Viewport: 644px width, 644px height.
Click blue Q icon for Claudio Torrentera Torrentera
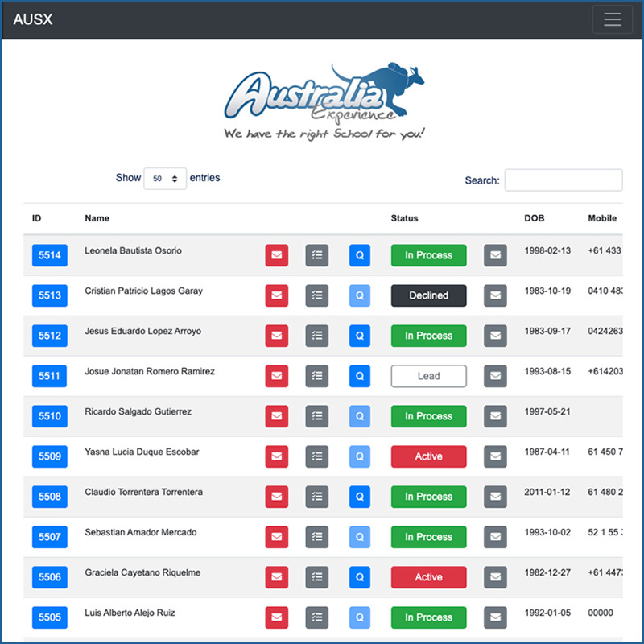[359, 497]
